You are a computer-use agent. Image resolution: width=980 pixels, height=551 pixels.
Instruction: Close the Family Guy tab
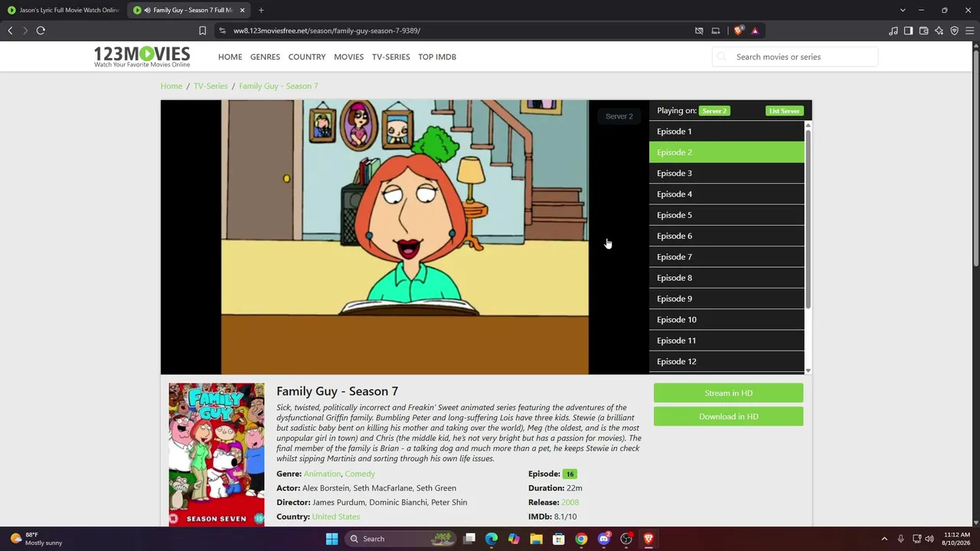click(242, 10)
